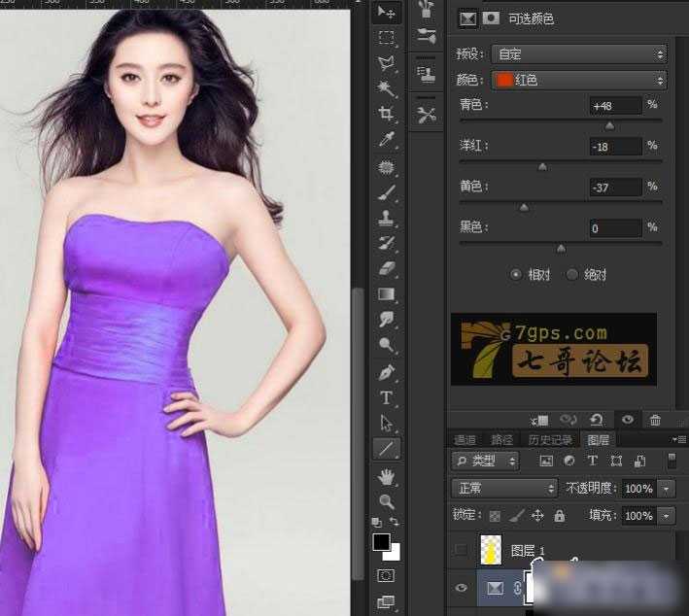
Task: Reset default foreground and background colors
Action: (x=377, y=522)
